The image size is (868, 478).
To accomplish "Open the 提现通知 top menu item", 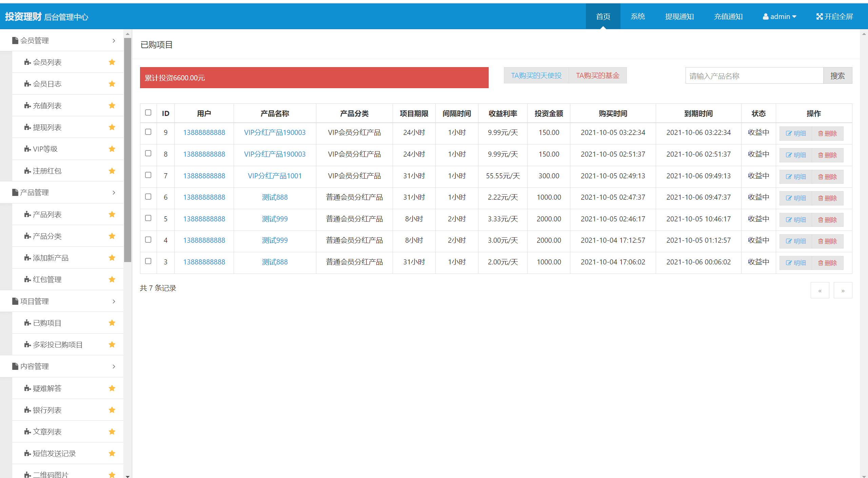I will 679,17.
